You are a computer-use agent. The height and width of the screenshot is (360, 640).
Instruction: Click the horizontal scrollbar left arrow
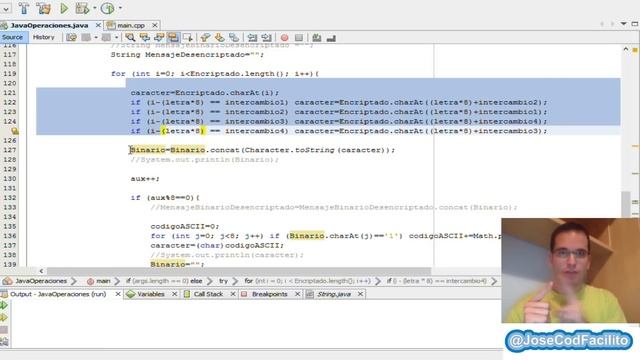click(41, 271)
